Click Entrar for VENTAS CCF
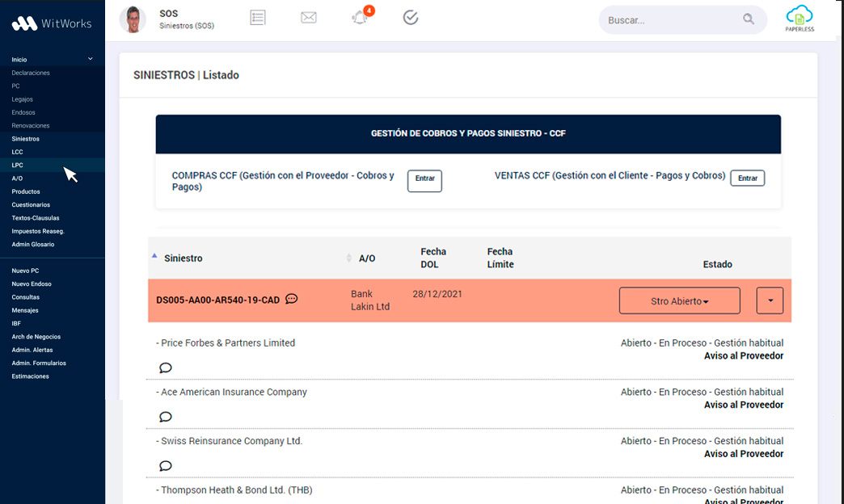 click(x=747, y=178)
